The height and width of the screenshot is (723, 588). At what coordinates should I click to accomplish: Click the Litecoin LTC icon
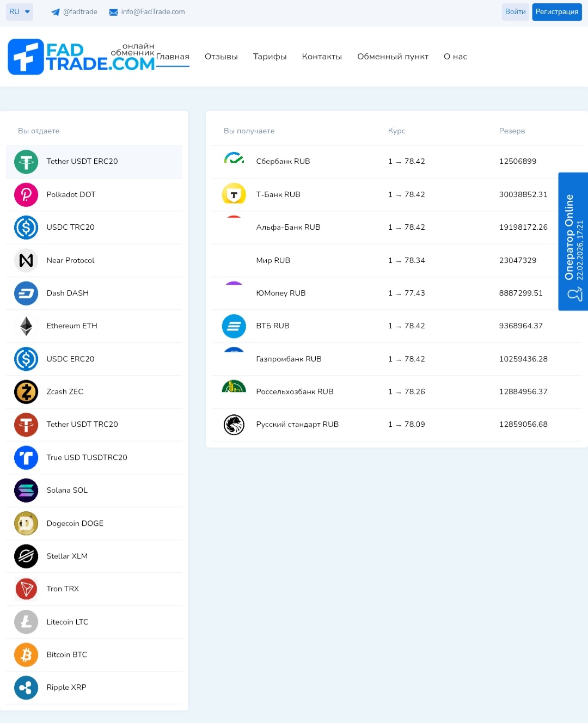pyautogui.click(x=26, y=622)
